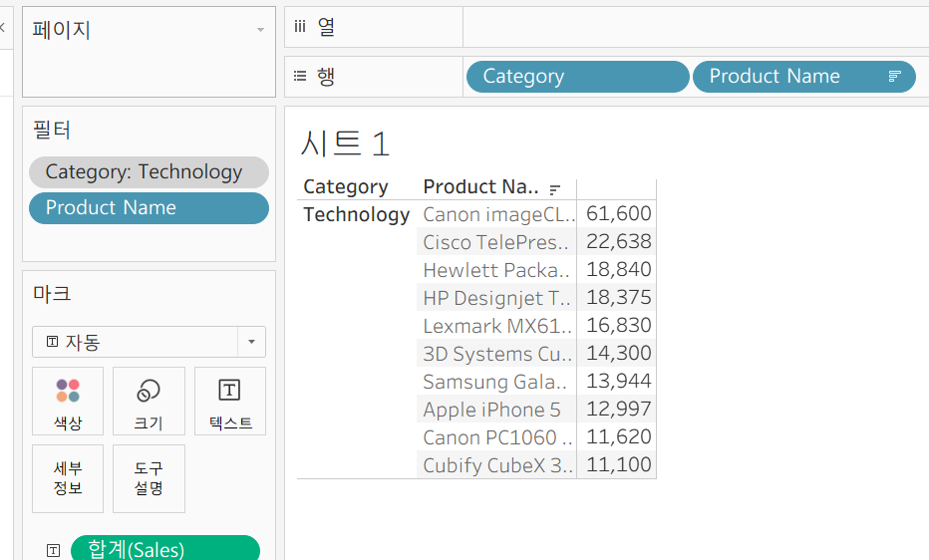Open the mark type 자동 dropdown
This screenshot has height=560, width=929.
coord(149,342)
